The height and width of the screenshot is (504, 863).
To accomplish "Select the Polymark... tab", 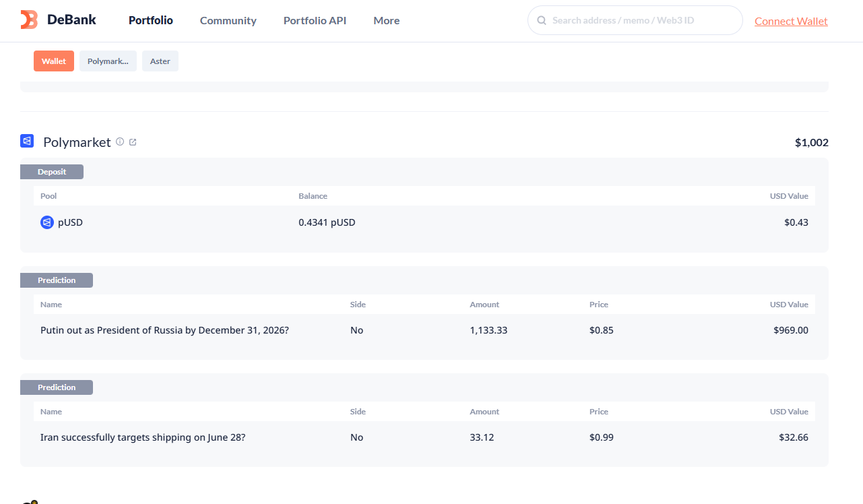I will click(108, 61).
